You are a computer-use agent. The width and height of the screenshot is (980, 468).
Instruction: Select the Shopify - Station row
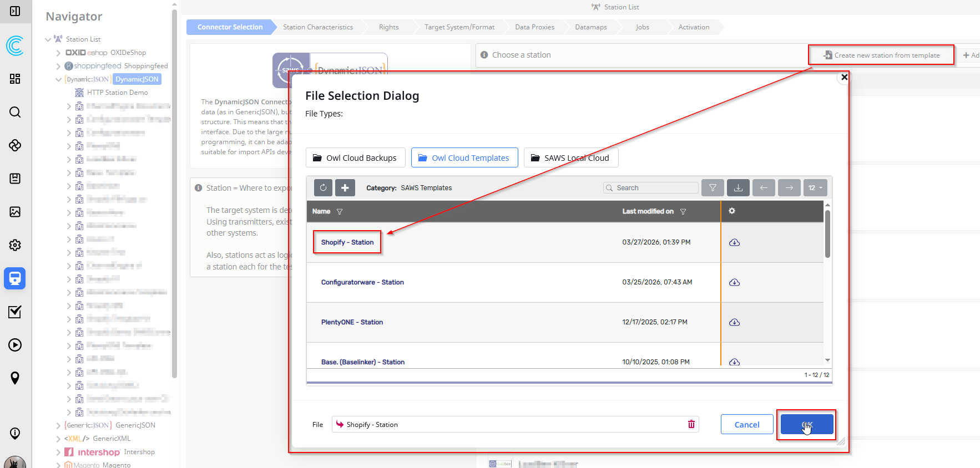(565, 242)
